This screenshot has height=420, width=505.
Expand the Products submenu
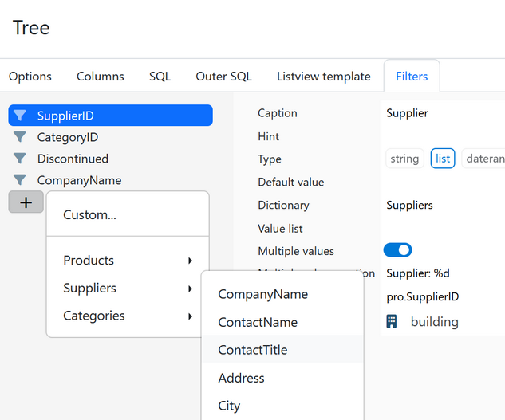coord(128,260)
